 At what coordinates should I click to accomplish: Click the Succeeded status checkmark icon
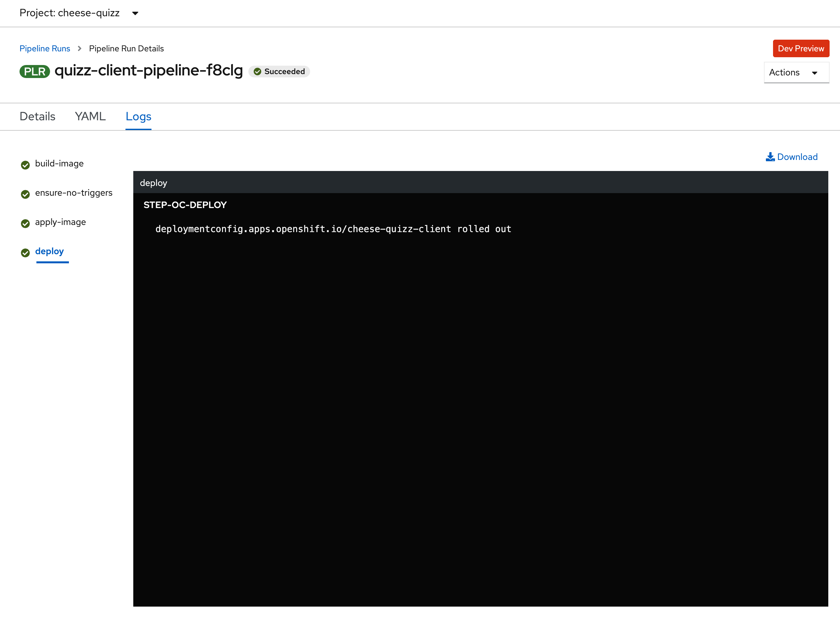tap(259, 72)
